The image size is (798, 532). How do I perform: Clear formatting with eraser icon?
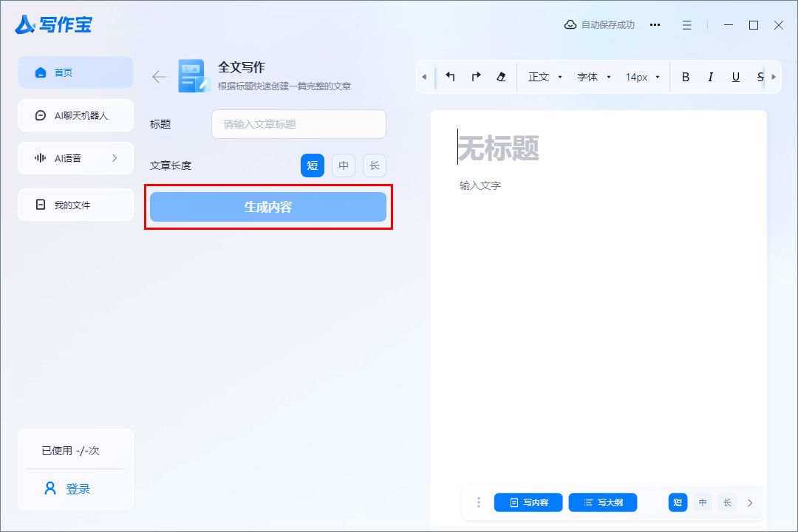tap(501, 77)
